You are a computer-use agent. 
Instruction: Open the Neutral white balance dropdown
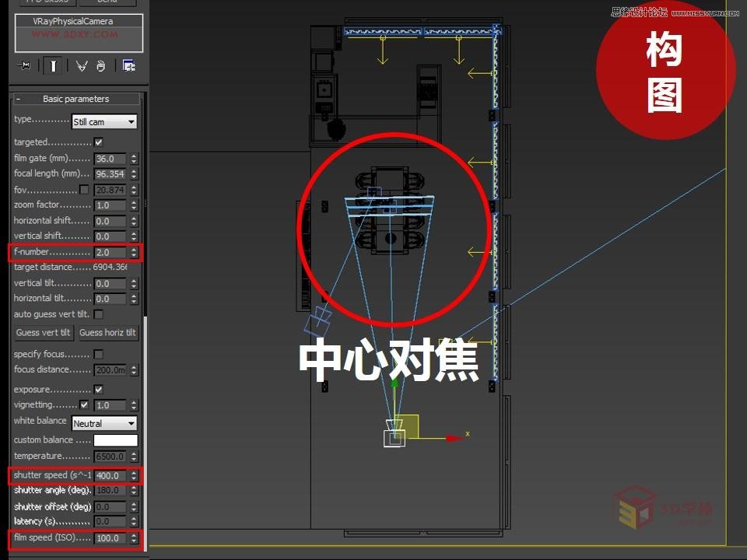coord(104,423)
